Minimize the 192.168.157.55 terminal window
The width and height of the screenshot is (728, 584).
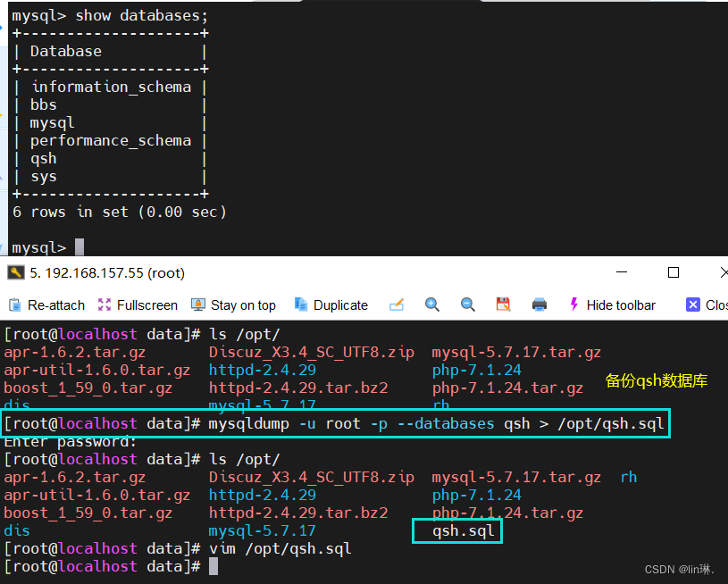(622, 272)
